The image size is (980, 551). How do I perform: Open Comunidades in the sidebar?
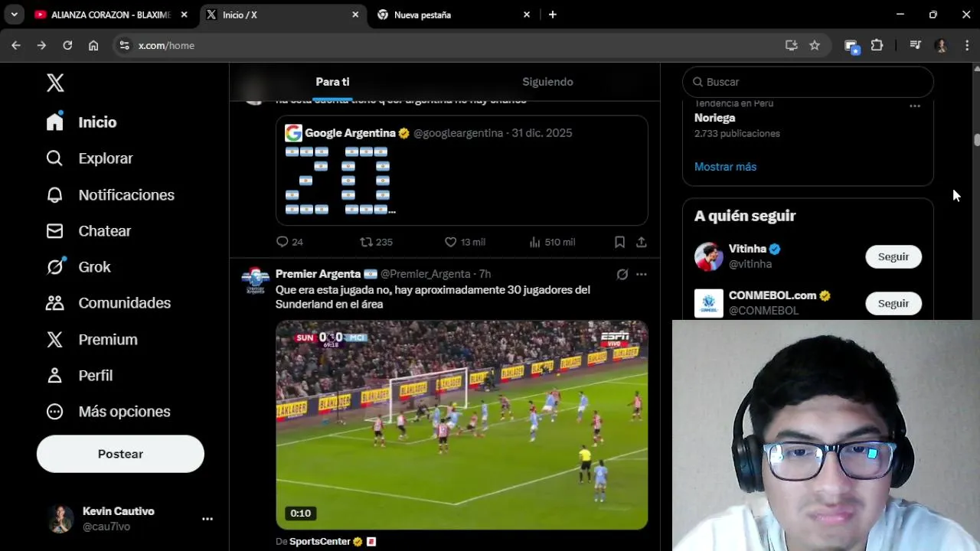point(109,303)
